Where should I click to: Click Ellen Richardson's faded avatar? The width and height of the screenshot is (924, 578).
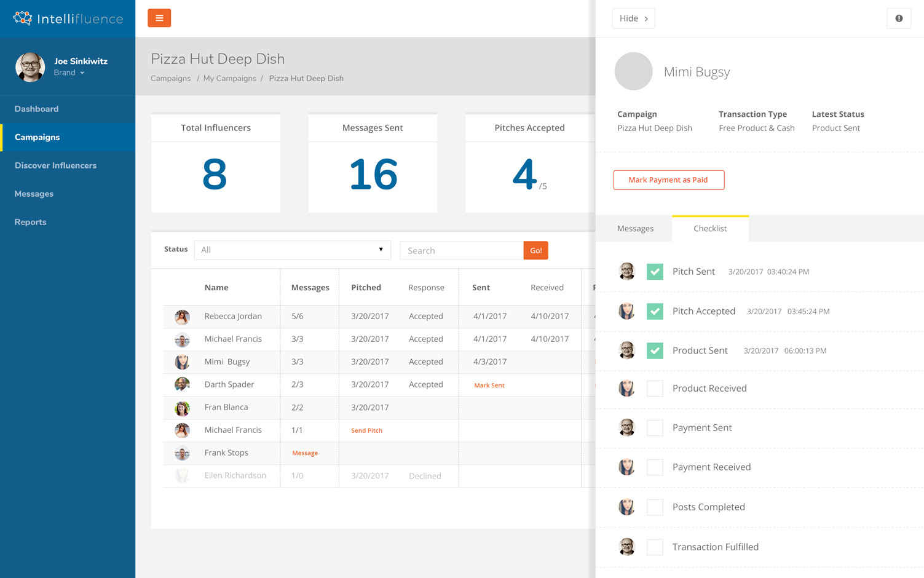[x=182, y=476]
